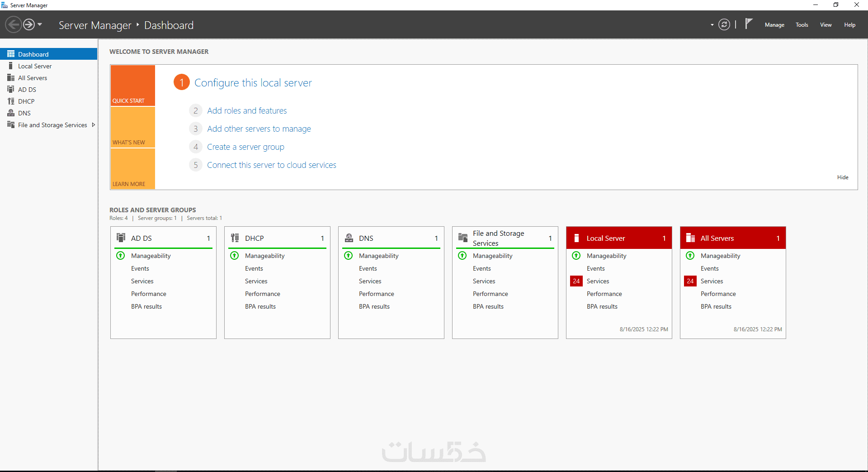
Task: Click the Local Server sidebar icon
Action: [11, 66]
